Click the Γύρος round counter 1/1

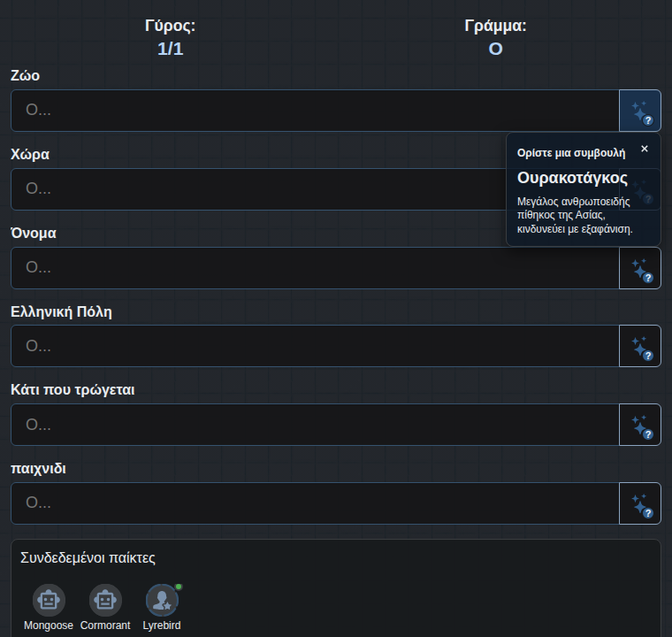(x=170, y=49)
